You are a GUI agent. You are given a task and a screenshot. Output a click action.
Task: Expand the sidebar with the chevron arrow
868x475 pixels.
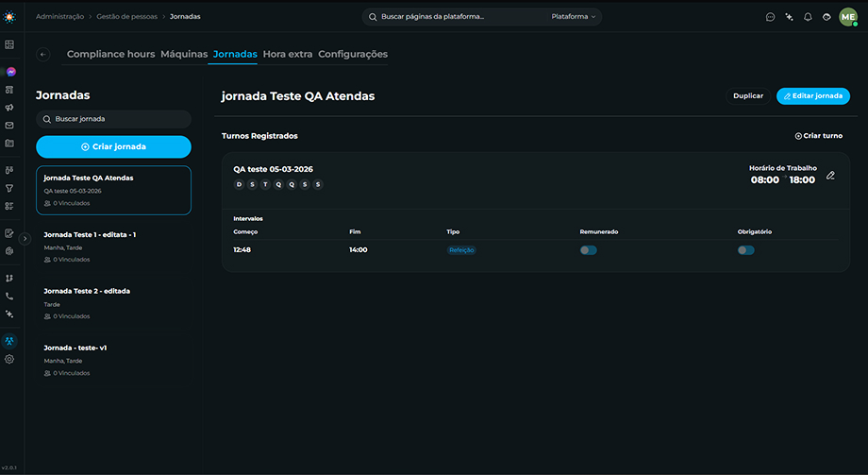click(25, 238)
